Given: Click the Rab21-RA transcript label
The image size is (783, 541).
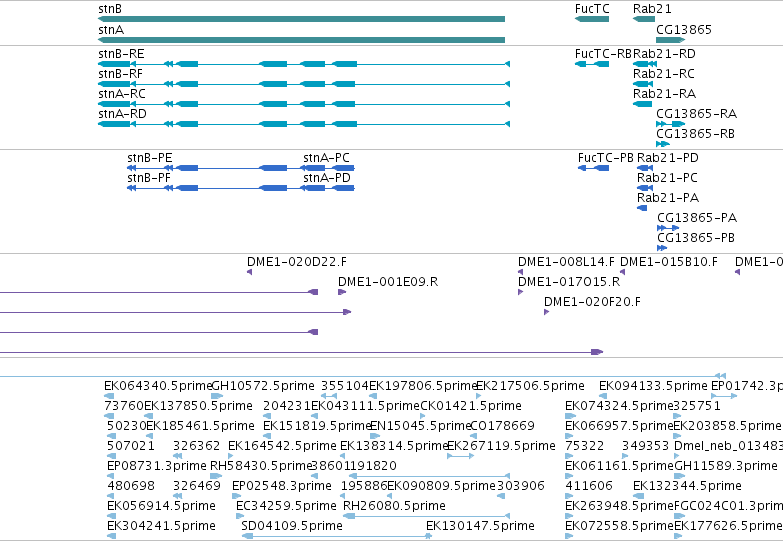Looking at the screenshot, I should (x=665, y=94).
